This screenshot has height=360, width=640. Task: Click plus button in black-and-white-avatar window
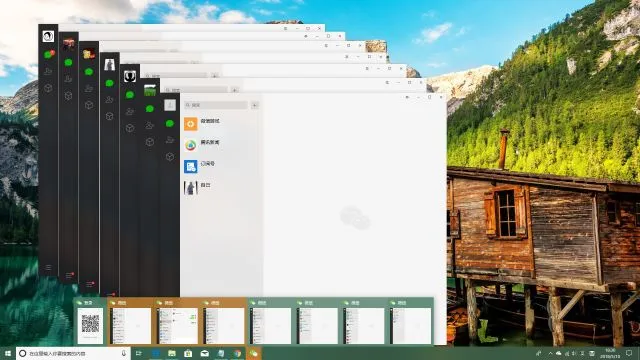tap(215, 76)
